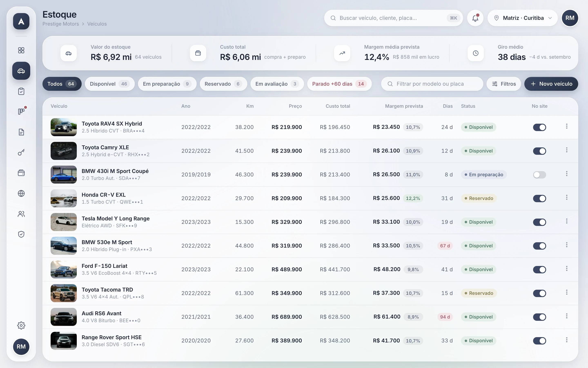Select the Todos 64 filter tab
588x368 pixels.
62,84
